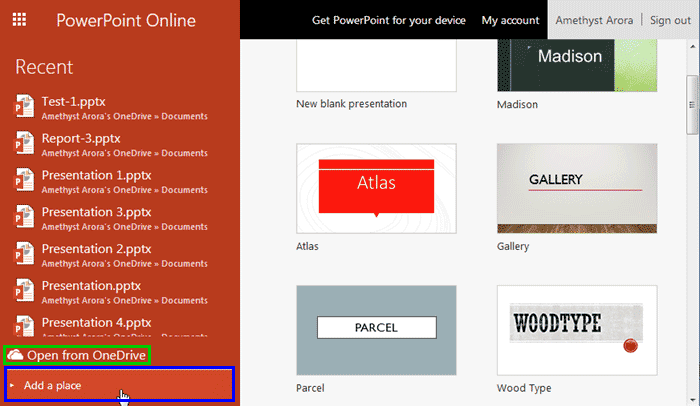This screenshot has width=700, height=406.
Task: Open Presentation 2.pptx recent file name
Action: (x=96, y=249)
